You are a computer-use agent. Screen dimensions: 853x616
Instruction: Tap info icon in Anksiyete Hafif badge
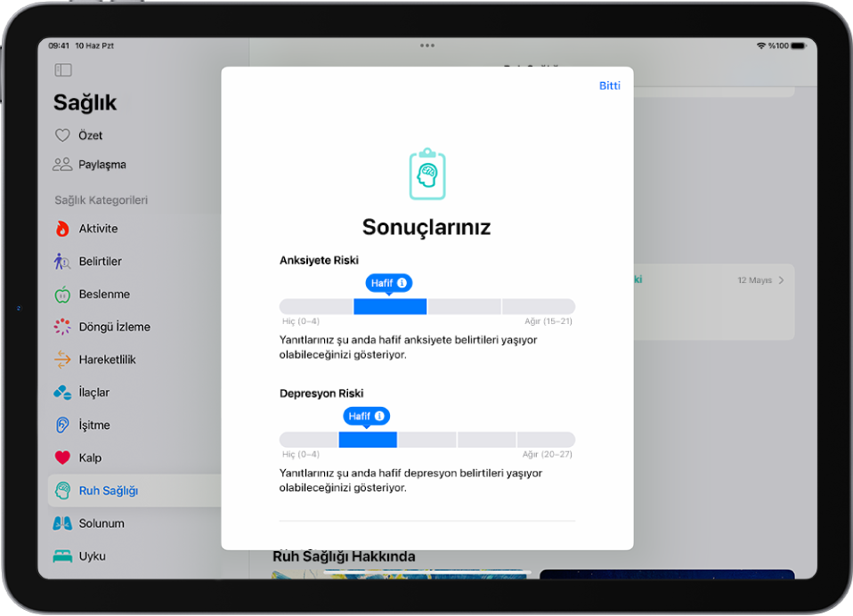402,283
